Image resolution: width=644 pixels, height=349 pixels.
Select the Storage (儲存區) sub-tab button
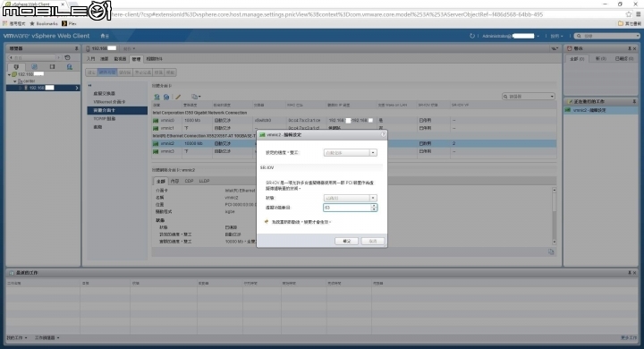(x=125, y=72)
